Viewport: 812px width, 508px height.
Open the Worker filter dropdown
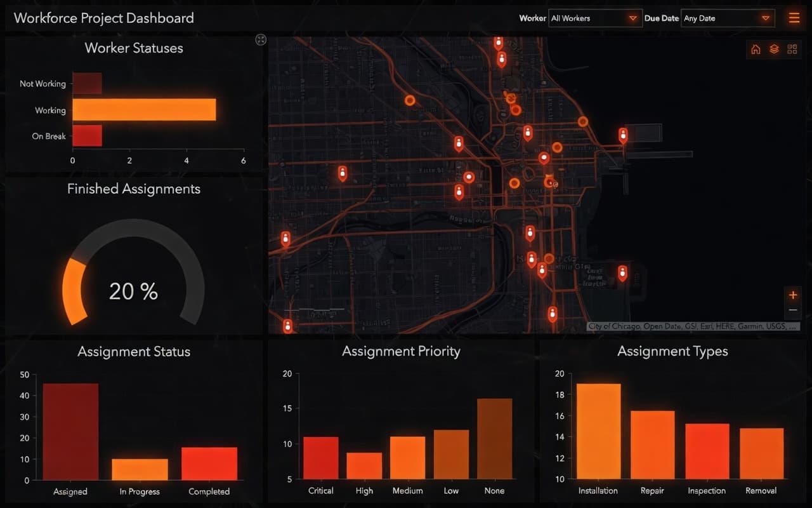pyautogui.click(x=595, y=18)
